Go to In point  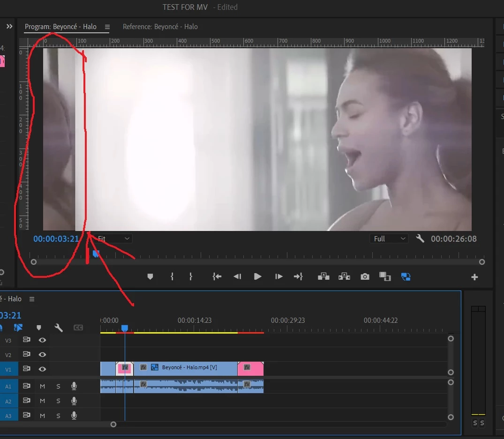tap(217, 276)
